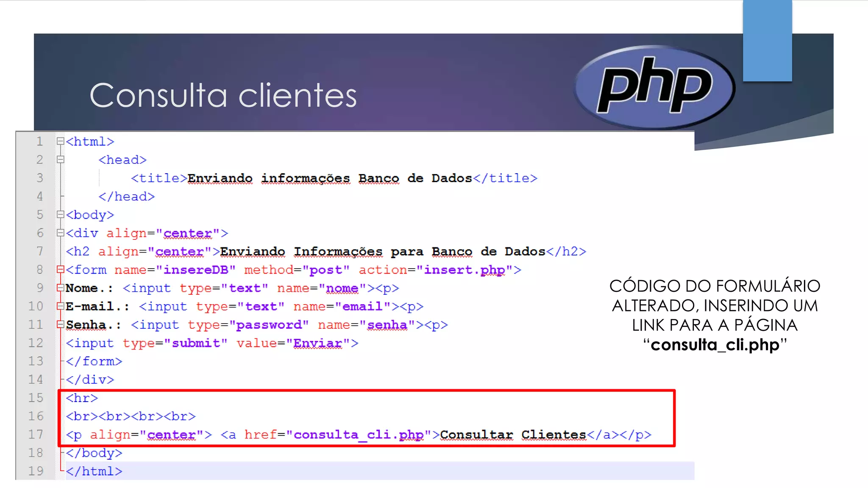Screen dimensions: 868x488
Task: Click the 'ALTERADO, INSERINDO UM' caption line
Action: click(x=715, y=305)
